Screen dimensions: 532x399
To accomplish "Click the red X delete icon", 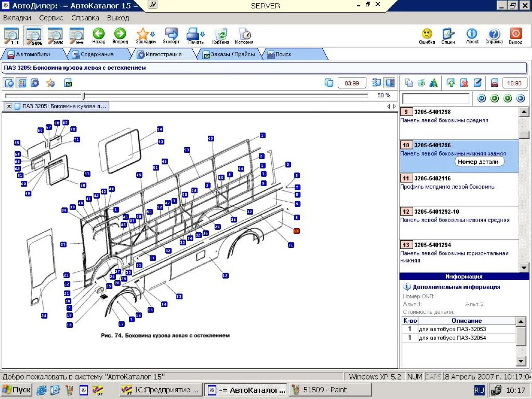I will 464,83.
